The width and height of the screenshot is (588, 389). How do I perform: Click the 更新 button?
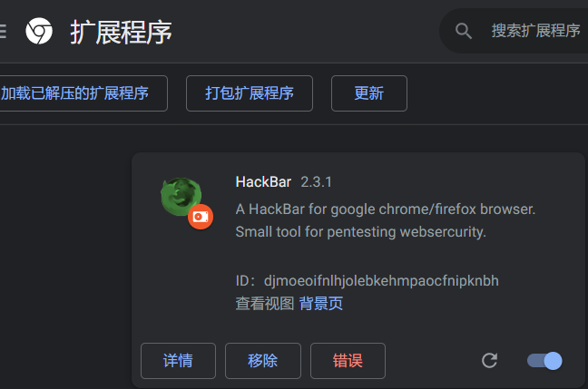coord(369,93)
